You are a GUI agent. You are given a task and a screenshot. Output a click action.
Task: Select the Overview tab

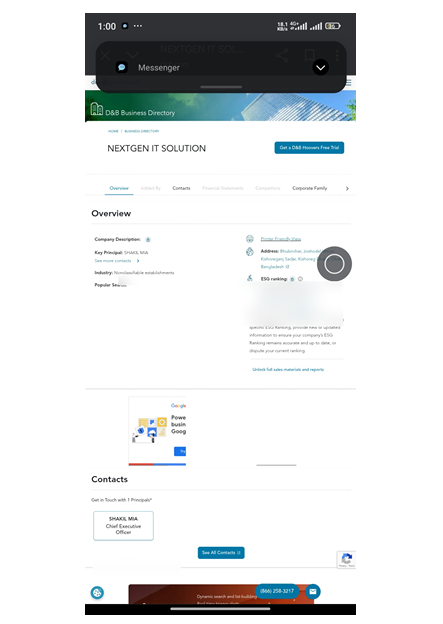tap(119, 188)
